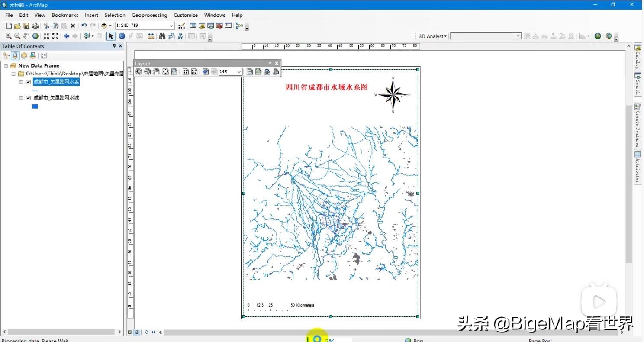Viewport: 644px width, 342px height.
Task: Activate the Measure tool
Action: click(150, 36)
